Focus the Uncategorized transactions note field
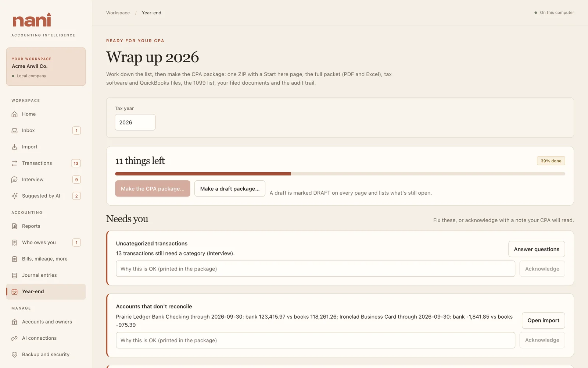Screen dimensions: 588x368 pyautogui.click(x=315, y=269)
